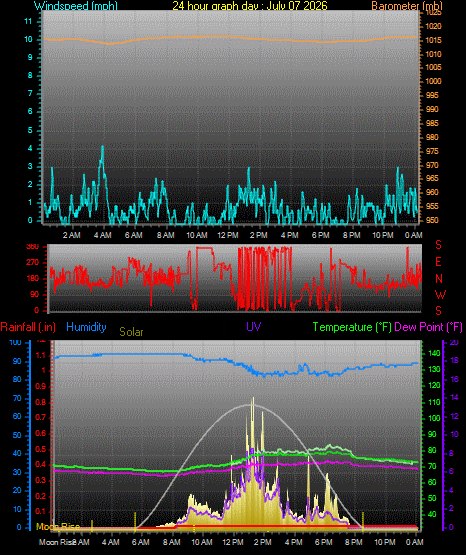The width and height of the screenshot is (466, 555).
Task: Select the green "Temperature (°F)" legend label
Action: (x=352, y=327)
